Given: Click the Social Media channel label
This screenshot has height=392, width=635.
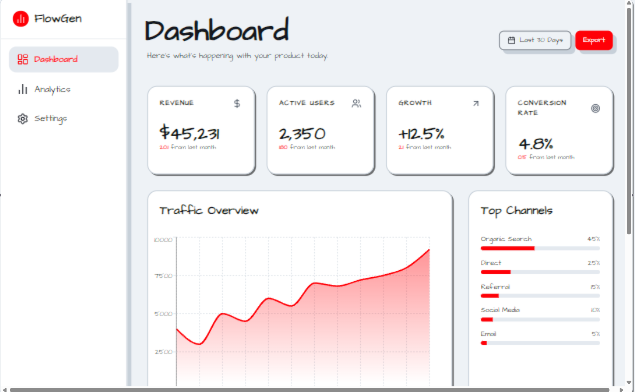Looking at the screenshot, I should [x=500, y=310].
